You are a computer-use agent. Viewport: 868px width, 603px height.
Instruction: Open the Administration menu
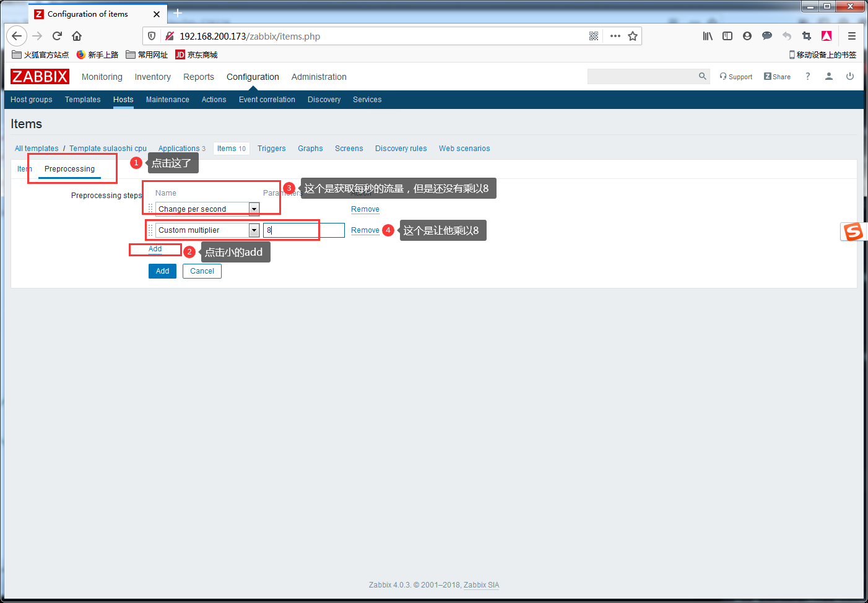[319, 77]
